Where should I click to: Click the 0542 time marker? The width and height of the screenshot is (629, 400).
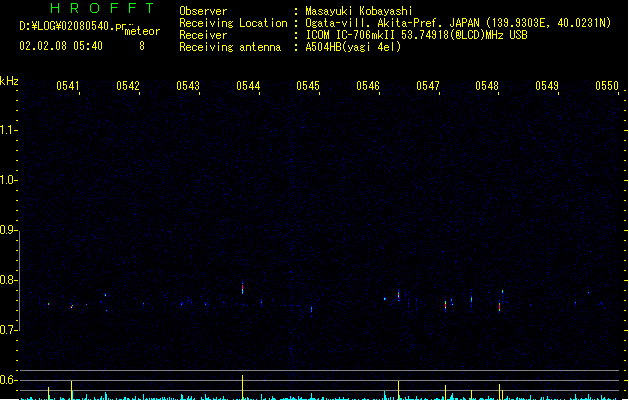coord(128,86)
